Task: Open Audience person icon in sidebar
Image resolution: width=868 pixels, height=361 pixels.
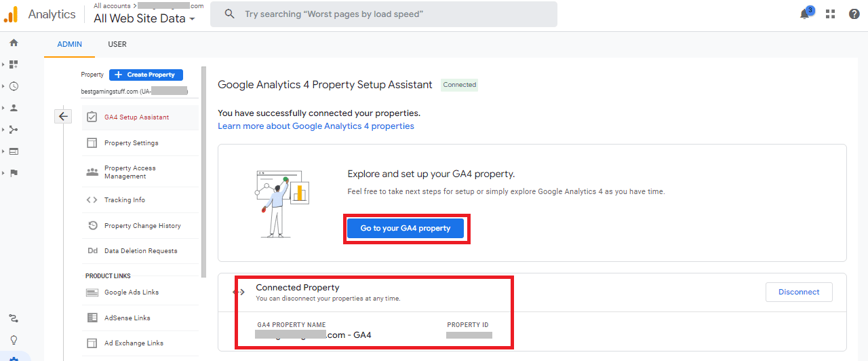Action: coord(14,108)
